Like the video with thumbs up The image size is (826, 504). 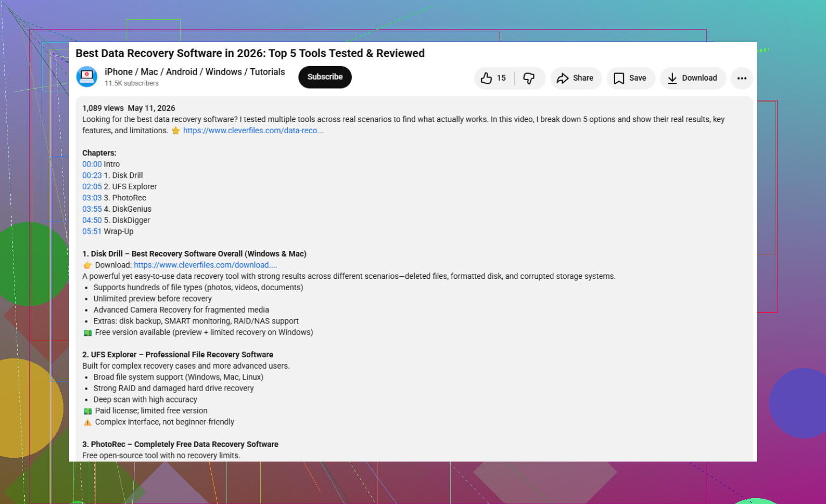(486, 78)
